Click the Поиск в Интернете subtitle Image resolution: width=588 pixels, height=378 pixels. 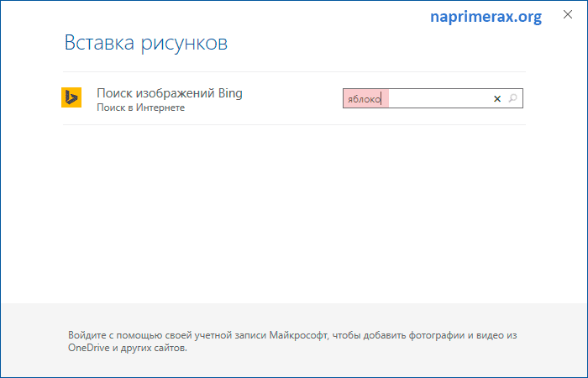(140, 108)
